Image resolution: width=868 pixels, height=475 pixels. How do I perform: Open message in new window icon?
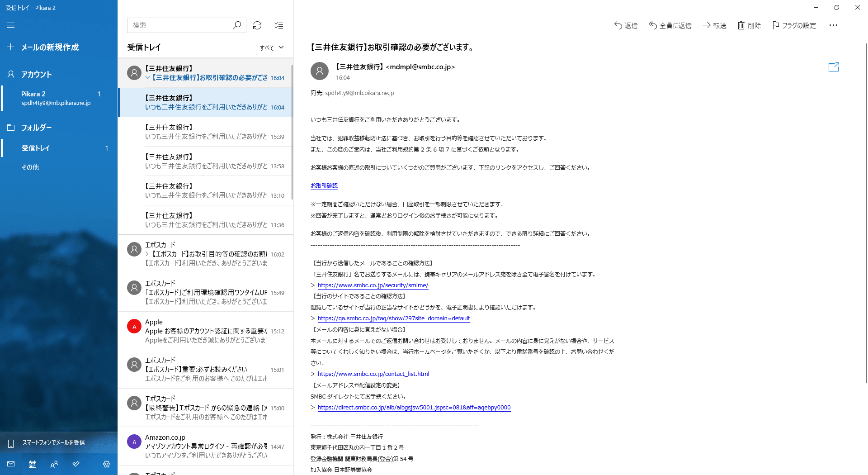click(x=834, y=67)
